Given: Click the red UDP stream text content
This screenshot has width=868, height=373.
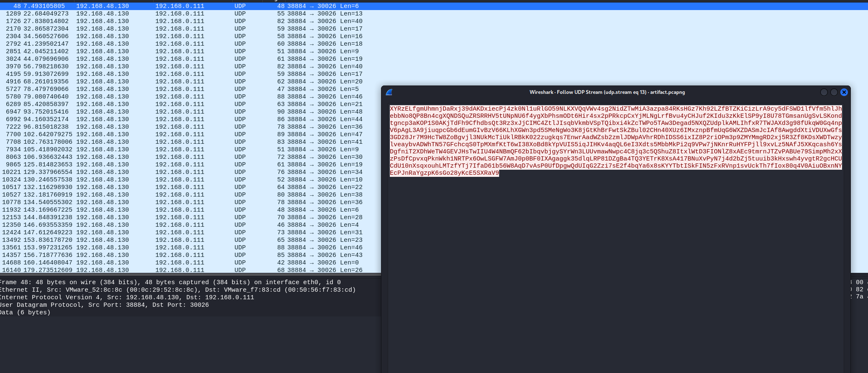Looking at the screenshot, I should (616, 141).
